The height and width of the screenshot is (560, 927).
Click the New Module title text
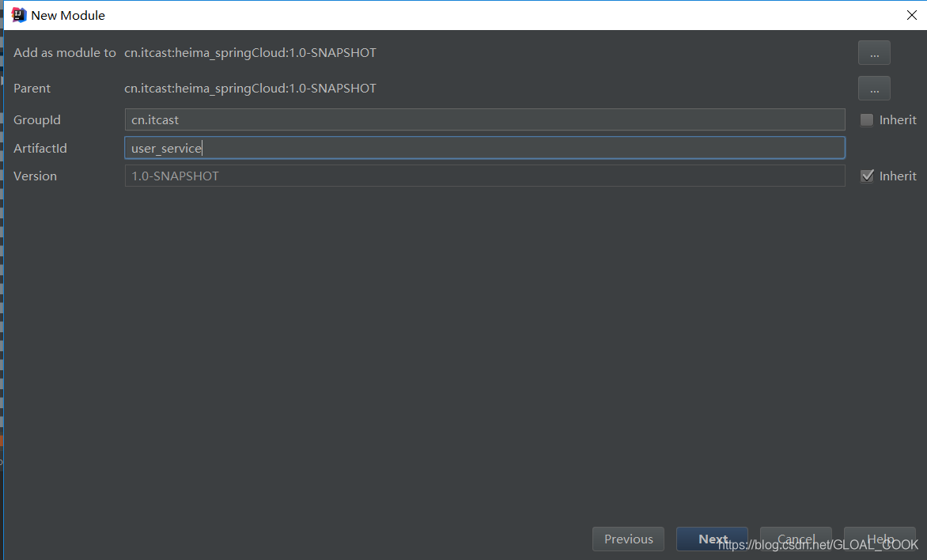[x=68, y=15]
